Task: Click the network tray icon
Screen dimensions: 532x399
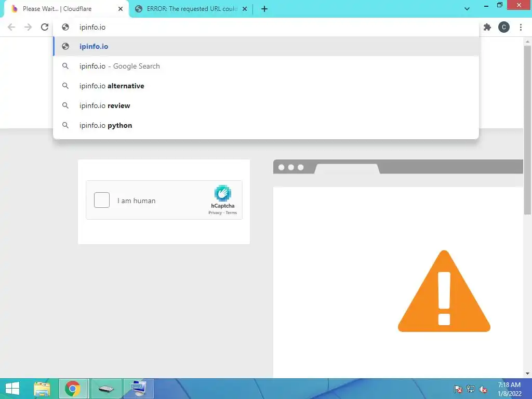Action: point(470,389)
